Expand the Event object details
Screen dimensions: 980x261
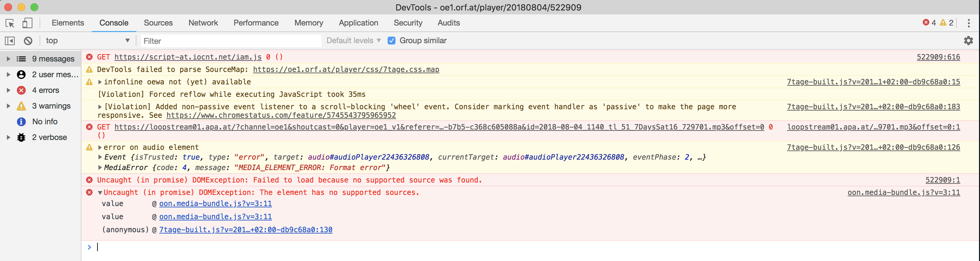click(x=100, y=157)
